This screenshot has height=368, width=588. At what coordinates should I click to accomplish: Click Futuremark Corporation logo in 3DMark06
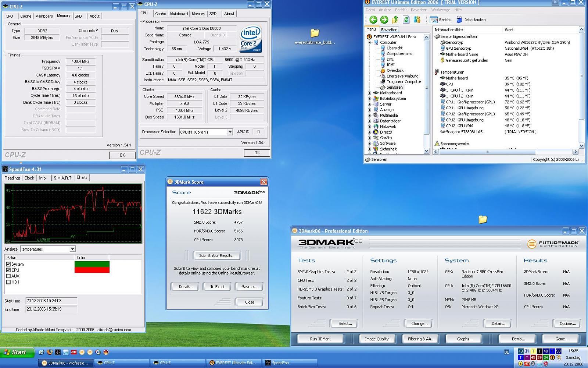point(553,244)
